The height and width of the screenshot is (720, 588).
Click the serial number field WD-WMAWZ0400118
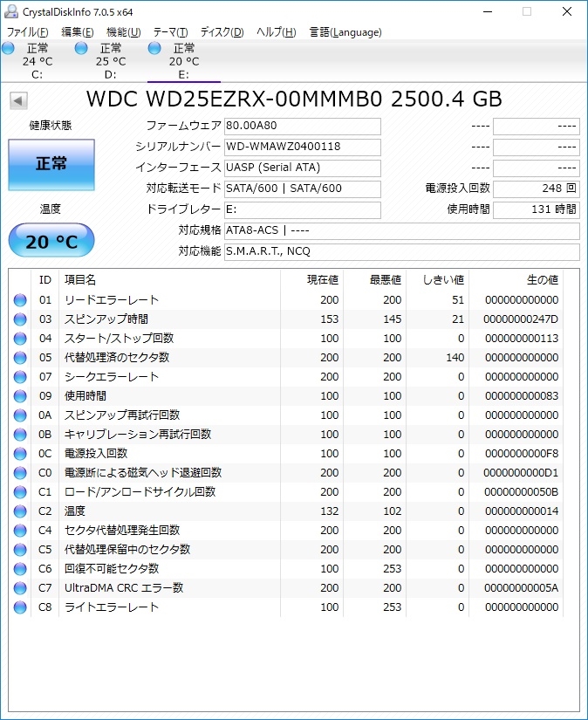(x=303, y=147)
